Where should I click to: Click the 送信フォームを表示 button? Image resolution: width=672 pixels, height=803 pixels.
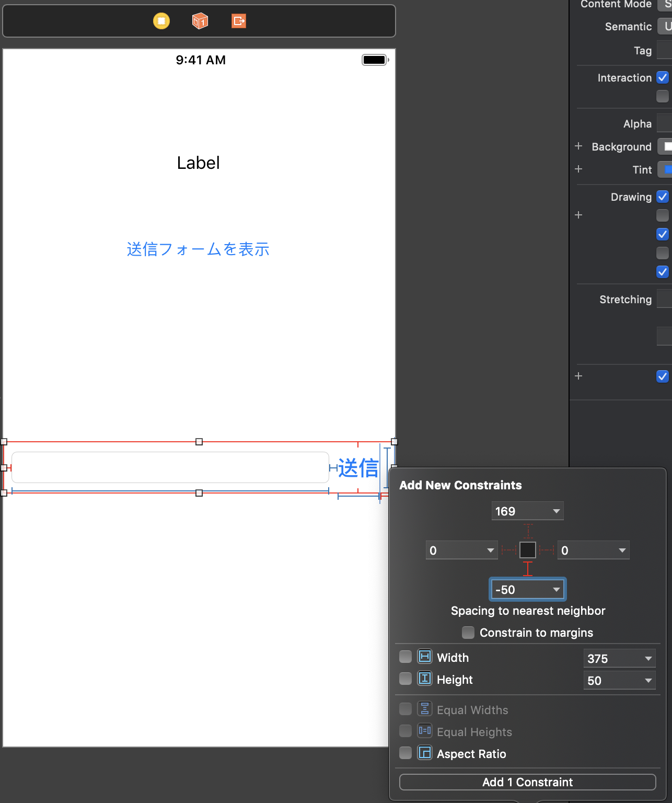(198, 249)
